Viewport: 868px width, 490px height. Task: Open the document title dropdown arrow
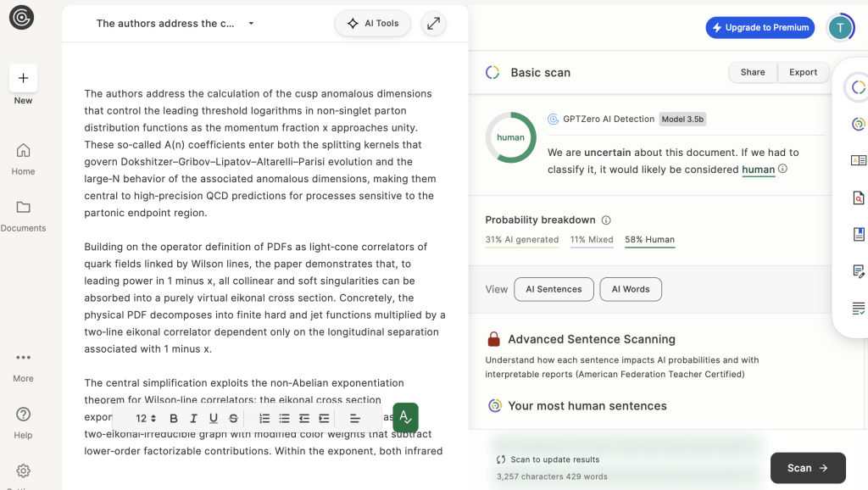(251, 23)
